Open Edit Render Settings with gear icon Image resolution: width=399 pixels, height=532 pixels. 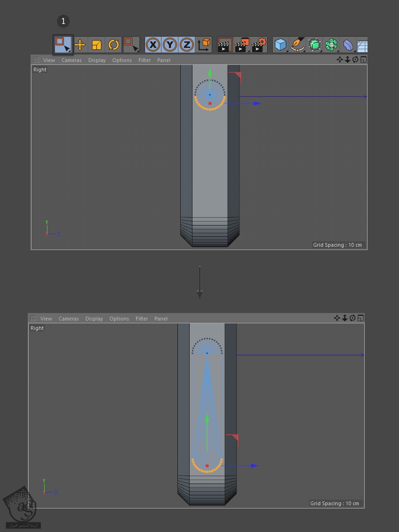pyautogui.click(x=259, y=45)
